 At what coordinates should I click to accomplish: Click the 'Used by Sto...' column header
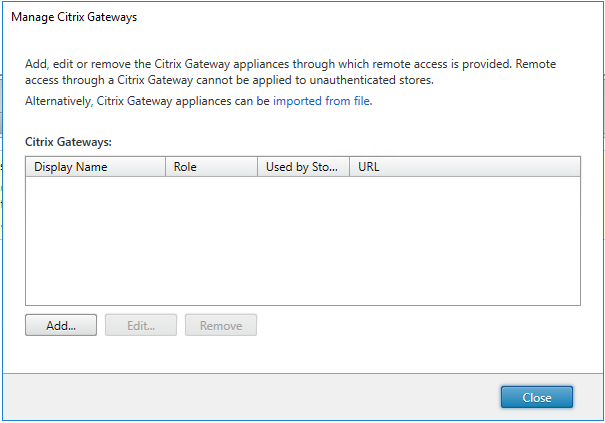tap(302, 167)
